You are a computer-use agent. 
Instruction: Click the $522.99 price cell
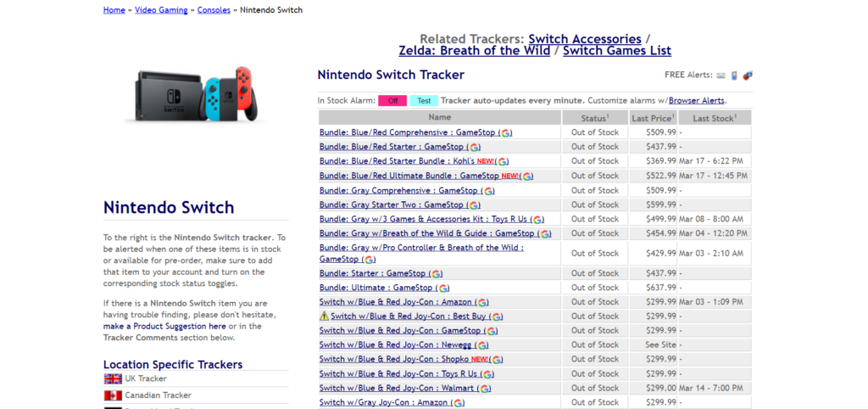pos(654,176)
